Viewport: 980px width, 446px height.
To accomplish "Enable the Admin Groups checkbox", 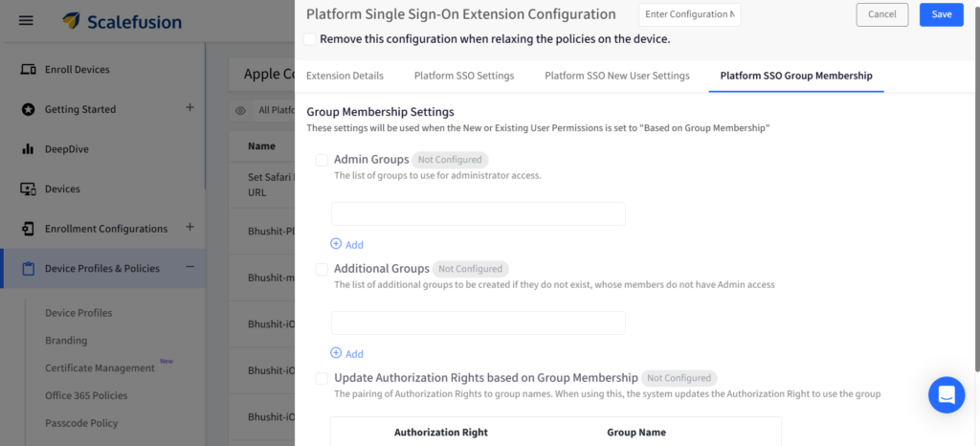I will (x=322, y=160).
